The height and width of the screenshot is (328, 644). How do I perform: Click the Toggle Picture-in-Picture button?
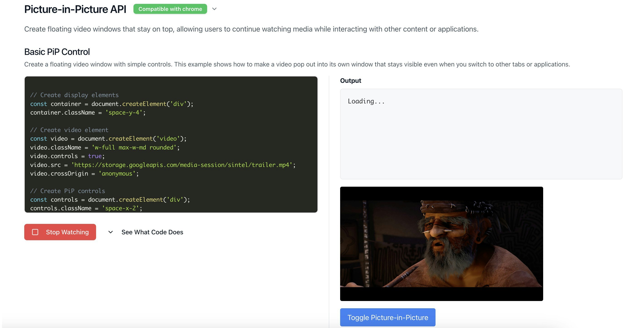coord(388,317)
